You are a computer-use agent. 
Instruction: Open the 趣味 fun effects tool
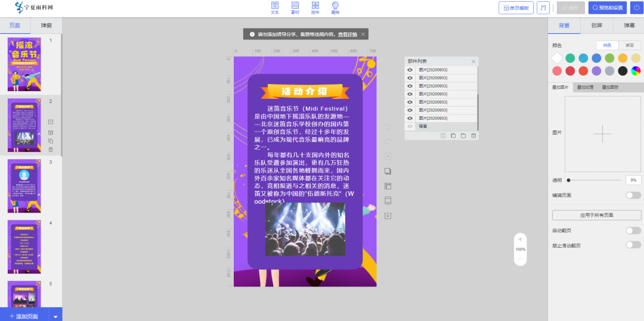click(336, 8)
